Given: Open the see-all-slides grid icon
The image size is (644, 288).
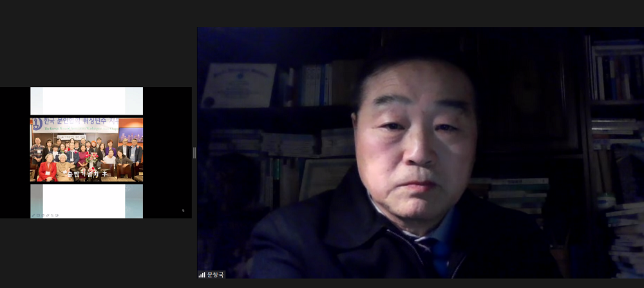Looking at the screenshot, I should coord(37,215).
